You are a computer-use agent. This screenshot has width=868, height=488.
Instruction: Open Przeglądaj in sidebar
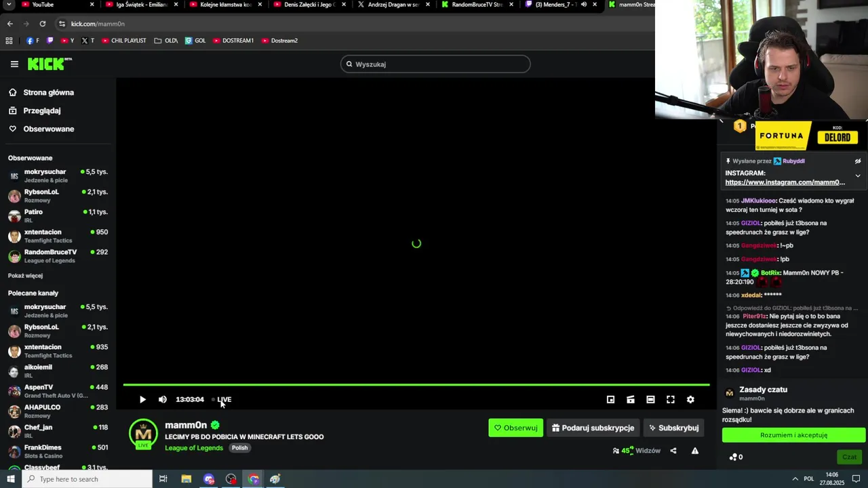pyautogui.click(x=41, y=110)
